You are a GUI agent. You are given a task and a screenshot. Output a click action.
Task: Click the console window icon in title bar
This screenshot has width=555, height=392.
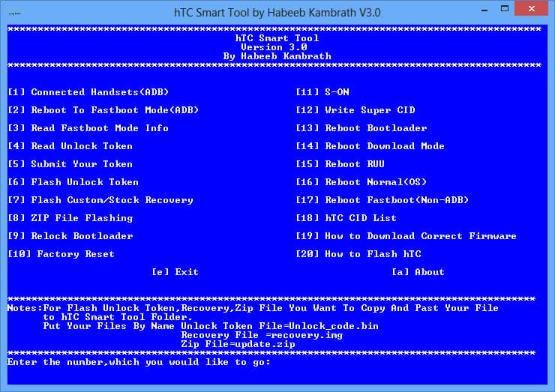[x=14, y=13]
